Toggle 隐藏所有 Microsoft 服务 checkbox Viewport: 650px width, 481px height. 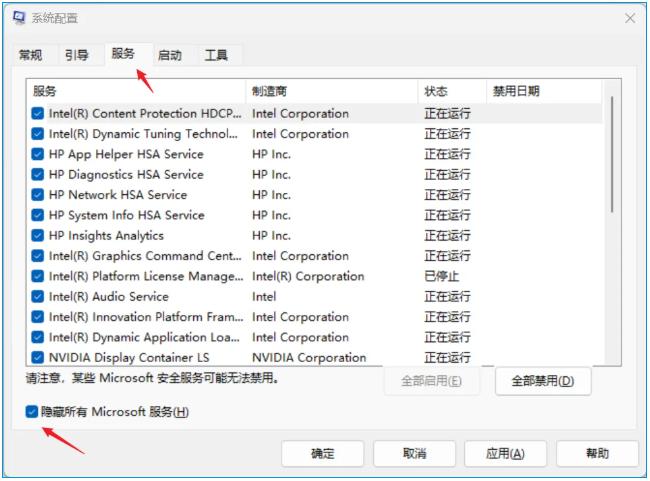tap(33, 412)
